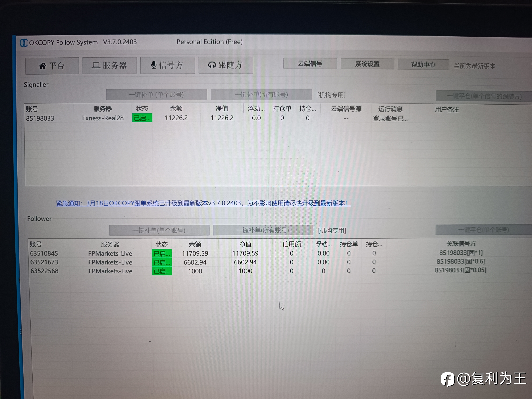The image size is (532, 399).
Task: Click linked signaller 85198033[固*0.6]
Action: [461, 261]
